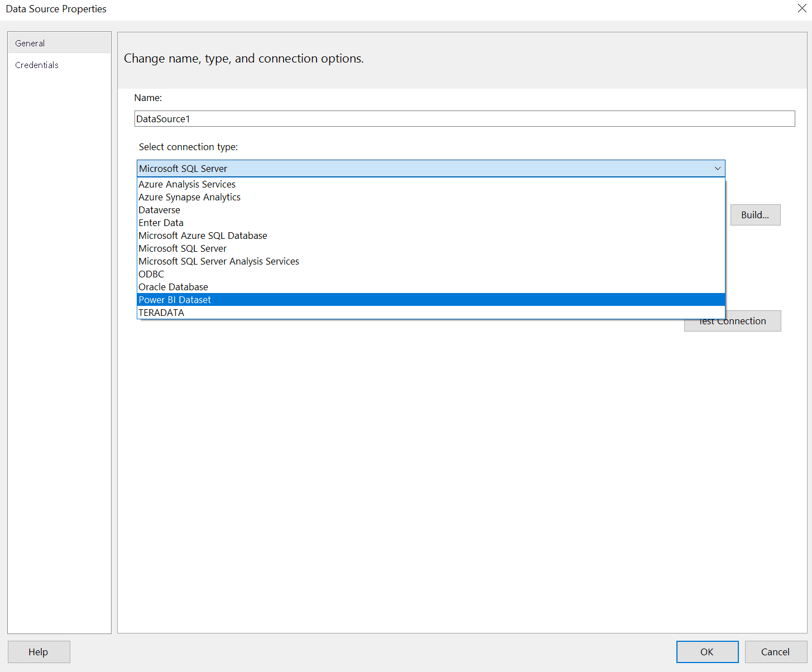Choose TERADATA connection type
Image resolution: width=812 pixels, height=672 pixels.
162,313
